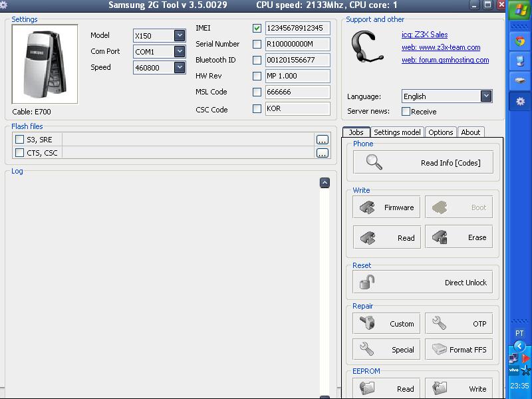This screenshot has height=399, width=532.
Task: Open the icq: Z3X Sales link
Action: tap(424, 35)
